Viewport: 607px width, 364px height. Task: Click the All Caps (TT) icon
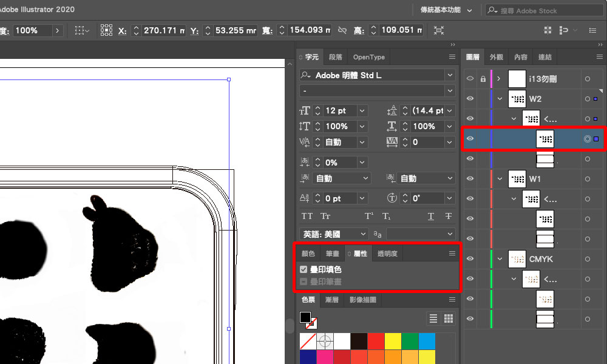pyautogui.click(x=307, y=217)
